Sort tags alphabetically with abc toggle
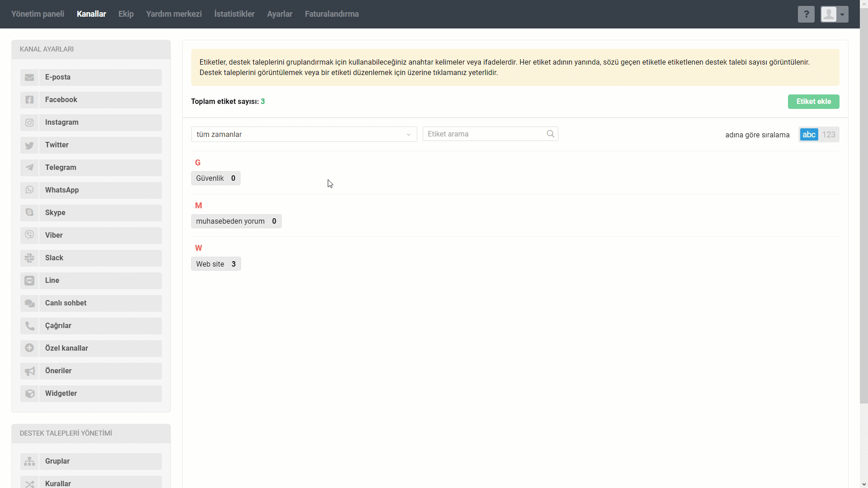This screenshot has height=488, width=868. click(809, 135)
